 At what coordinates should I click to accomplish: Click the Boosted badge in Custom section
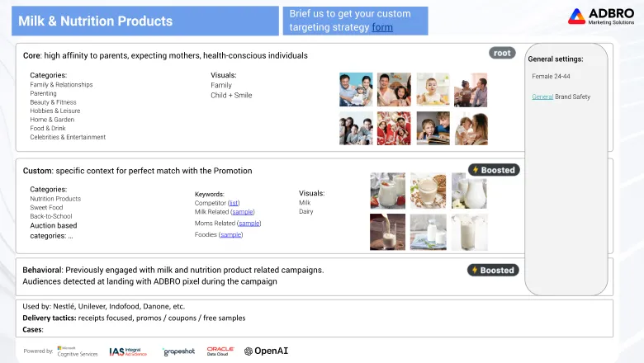(494, 170)
